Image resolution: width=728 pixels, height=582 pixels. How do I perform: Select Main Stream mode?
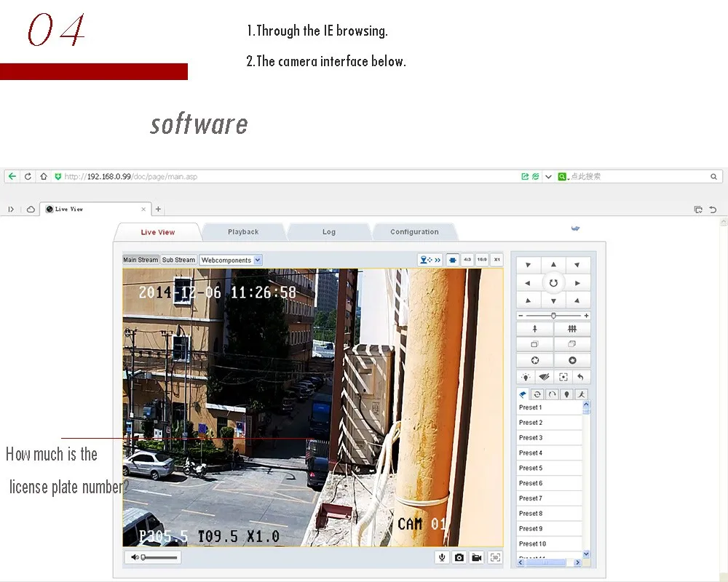(x=141, y=260)
